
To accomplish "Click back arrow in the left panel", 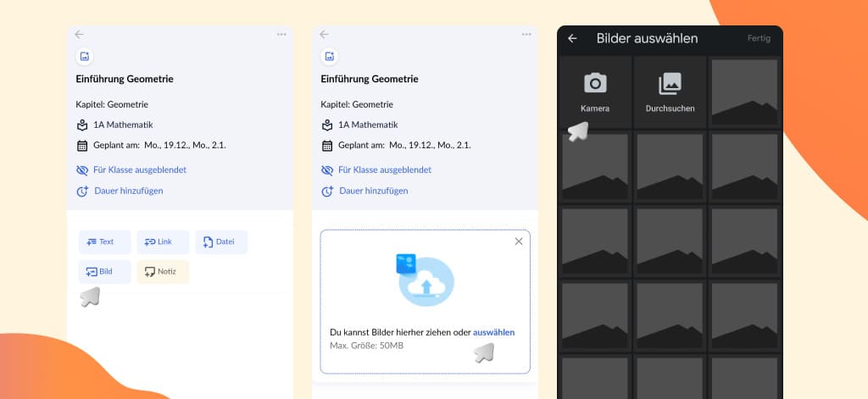I will coord(79,35).
